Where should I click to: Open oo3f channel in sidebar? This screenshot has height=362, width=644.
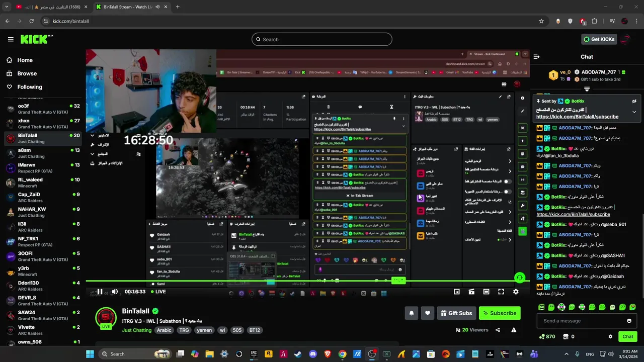[x=43, y=109]
